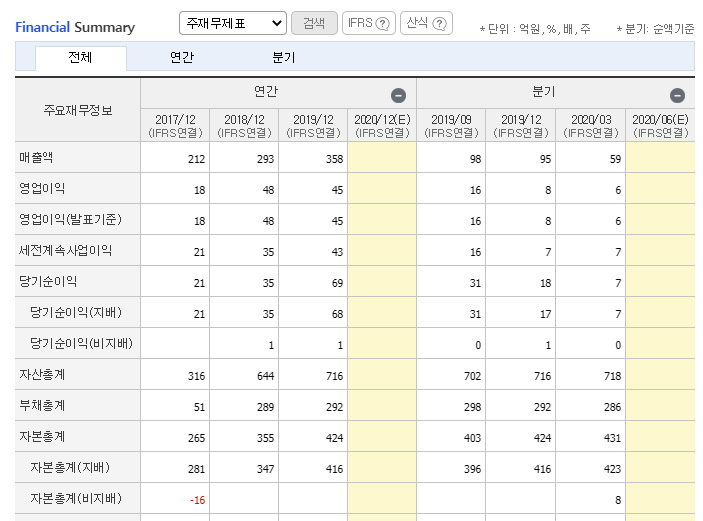Collapse the 연간 columns with minus icon
Viewport: 703px width, 521px height.
coord(398,96)
